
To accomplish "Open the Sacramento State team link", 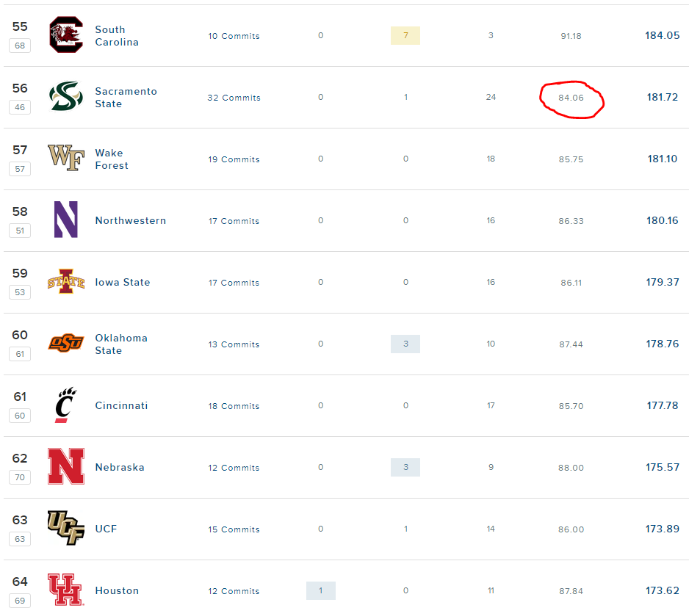I will pyautogui.click(x=126, y=98).
